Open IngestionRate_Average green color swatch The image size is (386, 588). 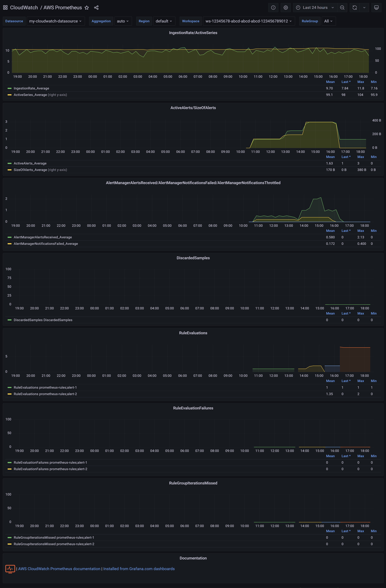[10, 88]
